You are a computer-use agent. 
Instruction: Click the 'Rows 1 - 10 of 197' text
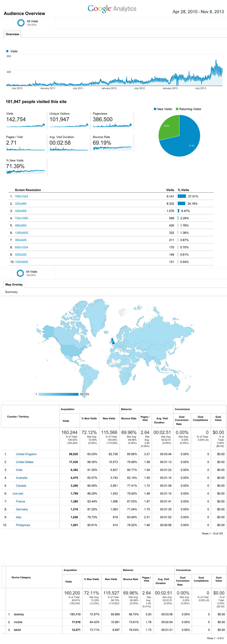click(x=212, y=533)
